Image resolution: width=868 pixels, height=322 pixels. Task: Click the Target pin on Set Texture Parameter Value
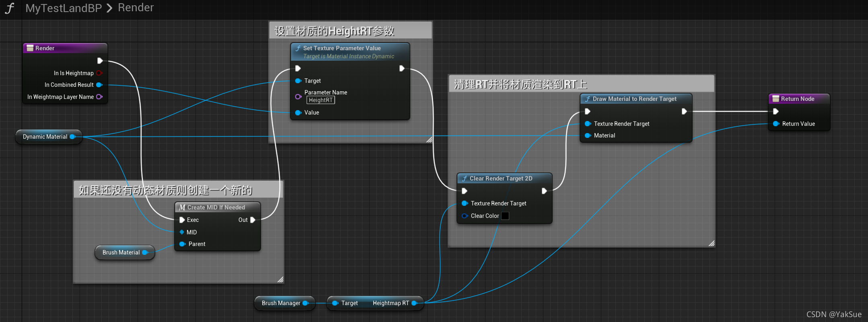(x=298, y=81)
